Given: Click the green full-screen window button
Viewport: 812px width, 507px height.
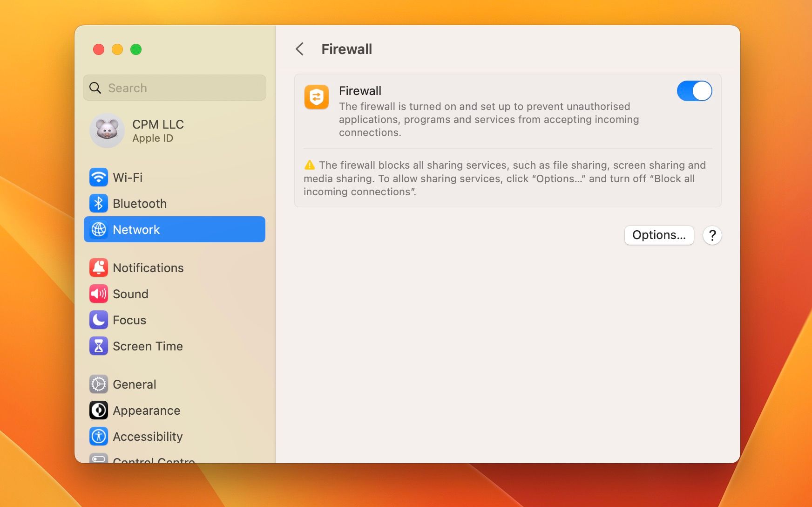Looking at the screenshot, I should 136,49.
